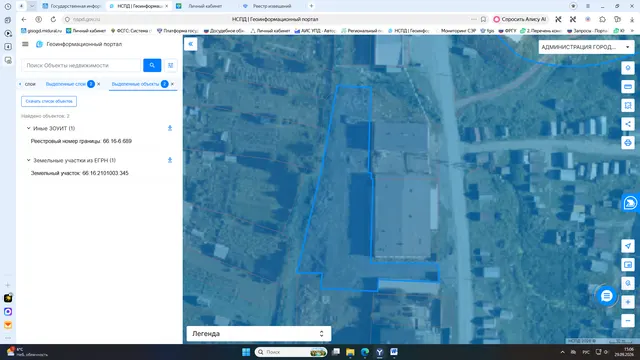Screen dimensions: 640x360
Task: Open the weather widget in taskbar
Action: [27, 352]
